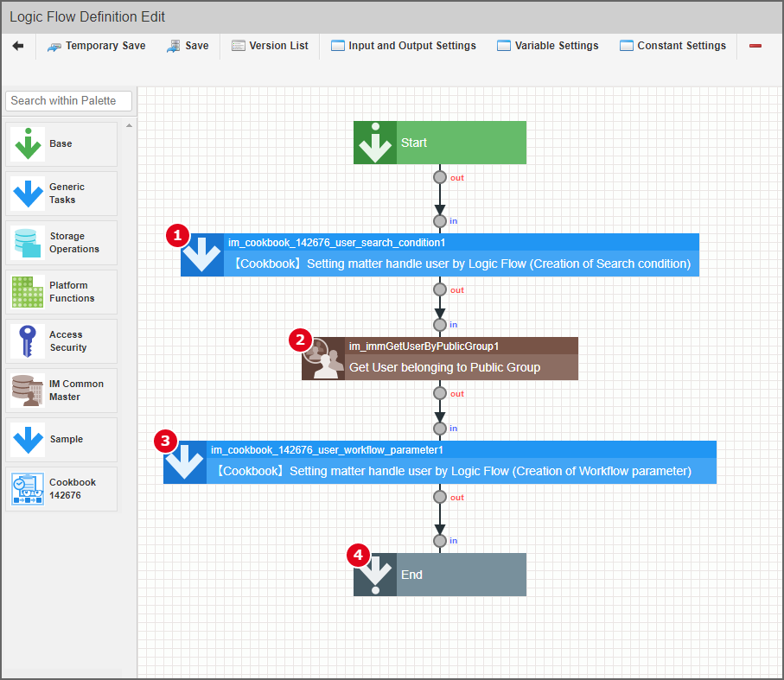Click the red minus icon in toolbar
784x680 pixels.
pos(755,46)
